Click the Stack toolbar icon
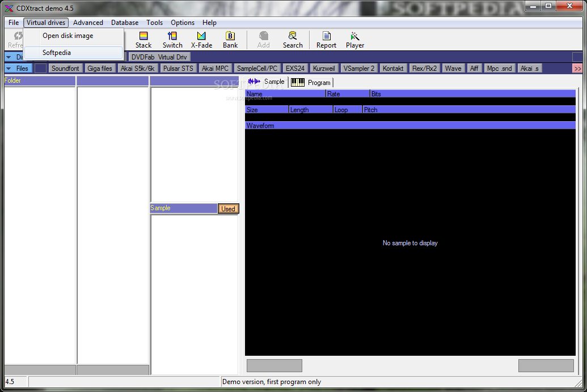 click(143, 40)
